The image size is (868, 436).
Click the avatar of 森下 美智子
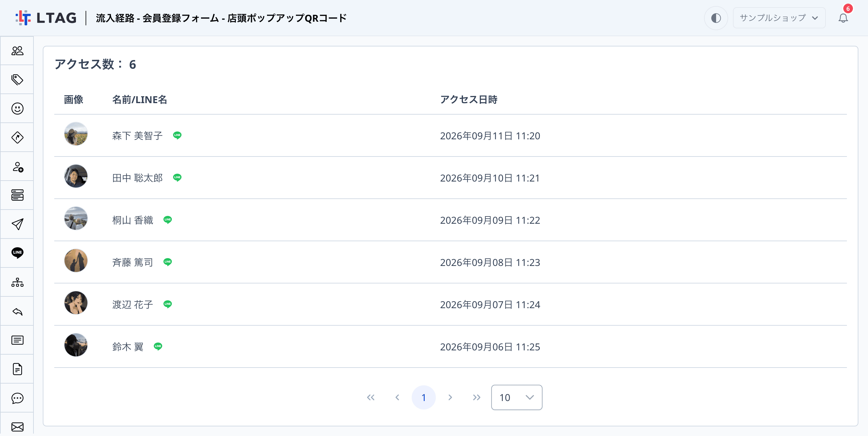click(76, 134)
